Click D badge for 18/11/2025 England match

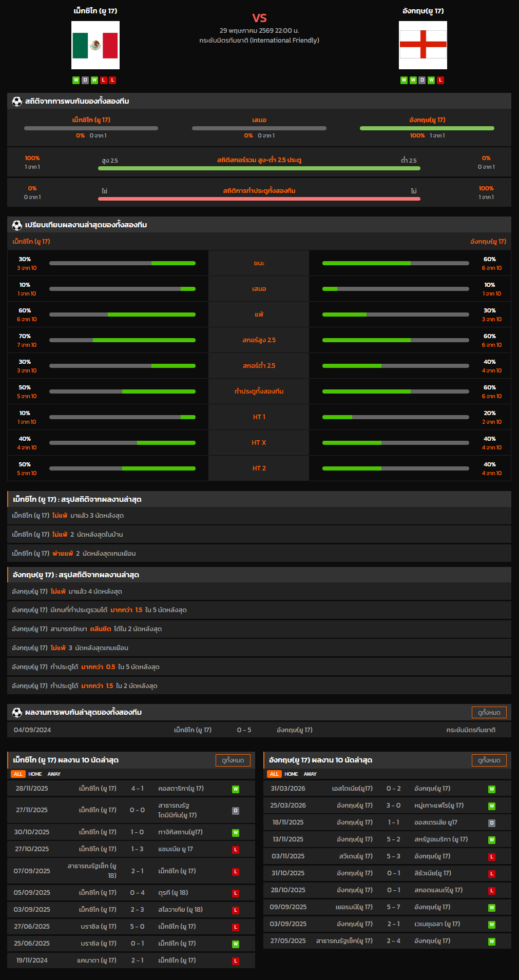click(492, 823)
